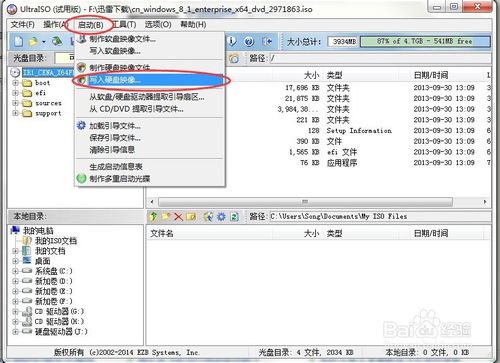This screenshot has height=363, width=500.
Task: Click the refresh icon in local toolbar
Action: point(234,217)
